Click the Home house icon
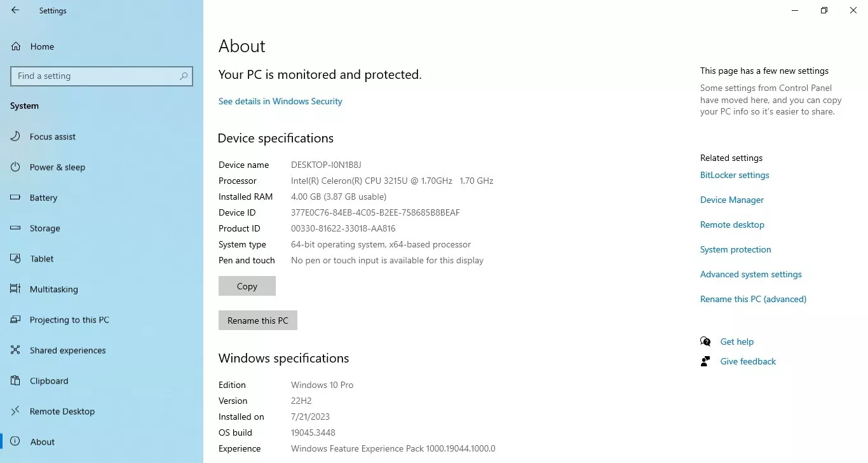Screen dimensions: 868x463 [x=16, y=46]
